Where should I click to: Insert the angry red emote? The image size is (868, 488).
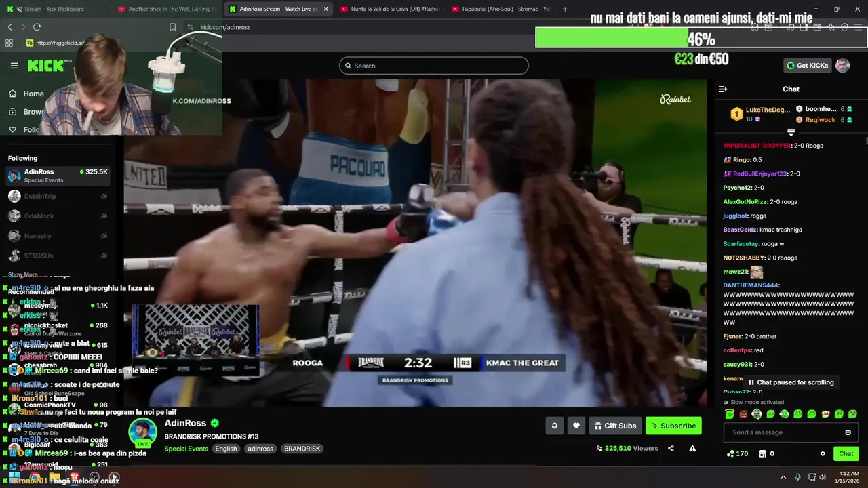743,414
